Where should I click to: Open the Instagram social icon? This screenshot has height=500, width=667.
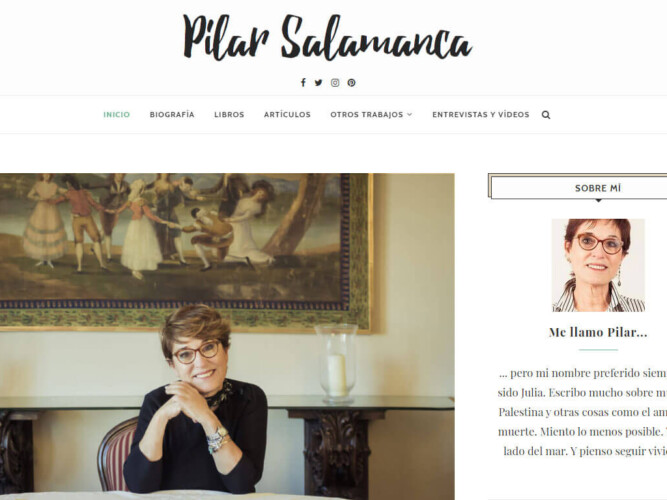[x=335, y=83]
